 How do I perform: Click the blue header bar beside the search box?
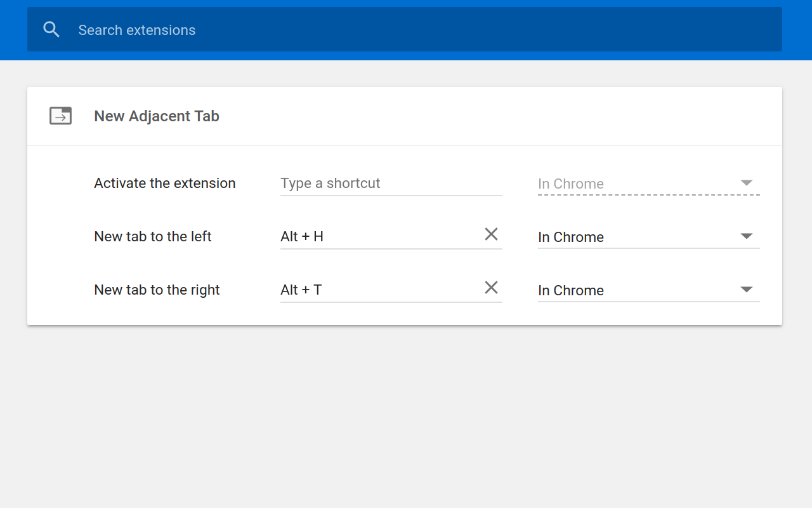coord(797,30)
